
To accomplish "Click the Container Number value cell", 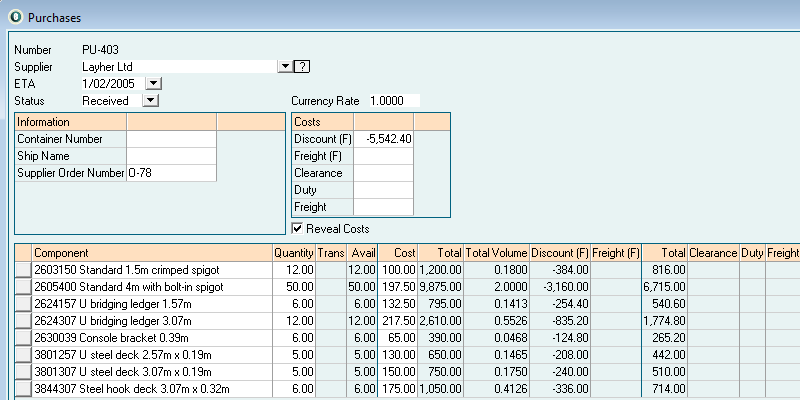I will (x=171, y=139).
